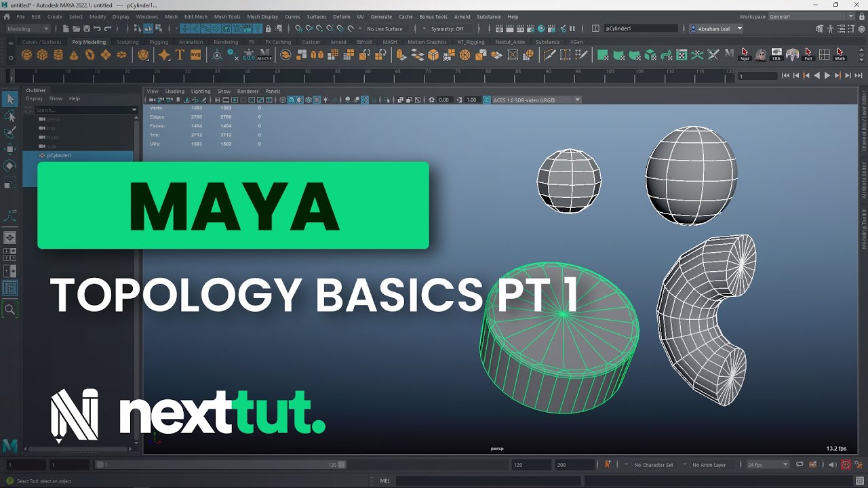Image resolution: width=868 pixels, height=488 pixels.
Task: Click the play forward button
Action: point(827,76)
